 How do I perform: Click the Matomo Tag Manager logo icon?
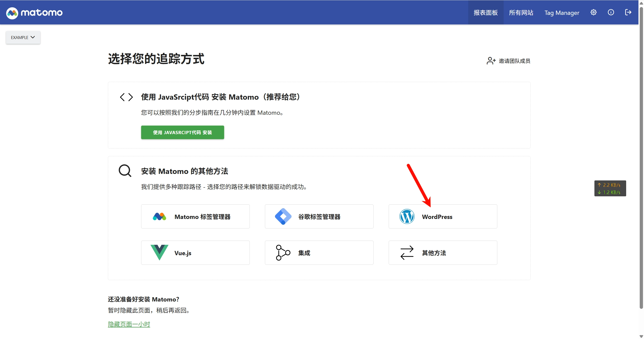(x=159, y=216)
